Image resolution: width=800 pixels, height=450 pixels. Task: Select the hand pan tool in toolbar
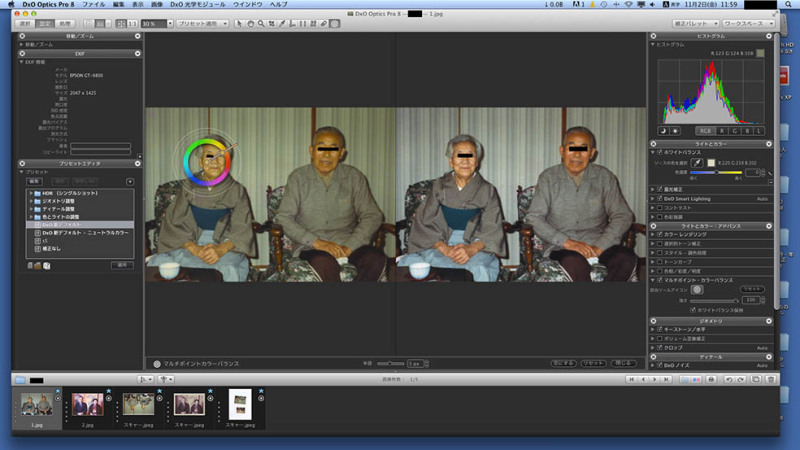coord(248,22)
